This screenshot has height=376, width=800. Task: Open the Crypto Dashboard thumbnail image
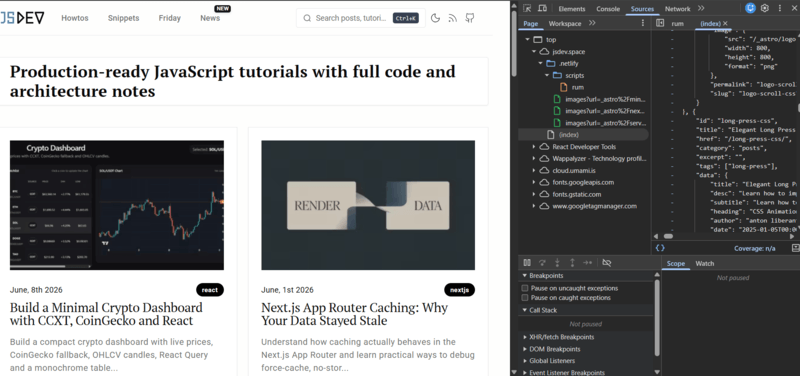coord(117,205)
